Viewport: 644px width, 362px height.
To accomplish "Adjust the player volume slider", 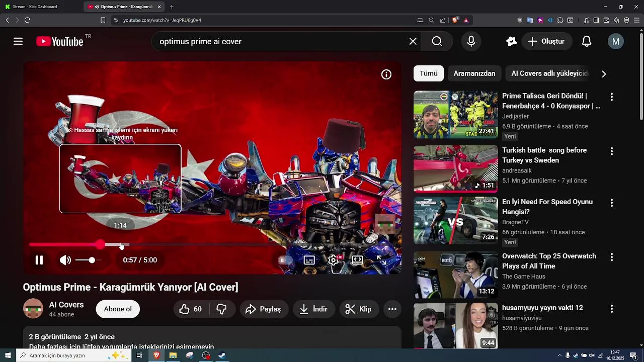I will [89, 260].
